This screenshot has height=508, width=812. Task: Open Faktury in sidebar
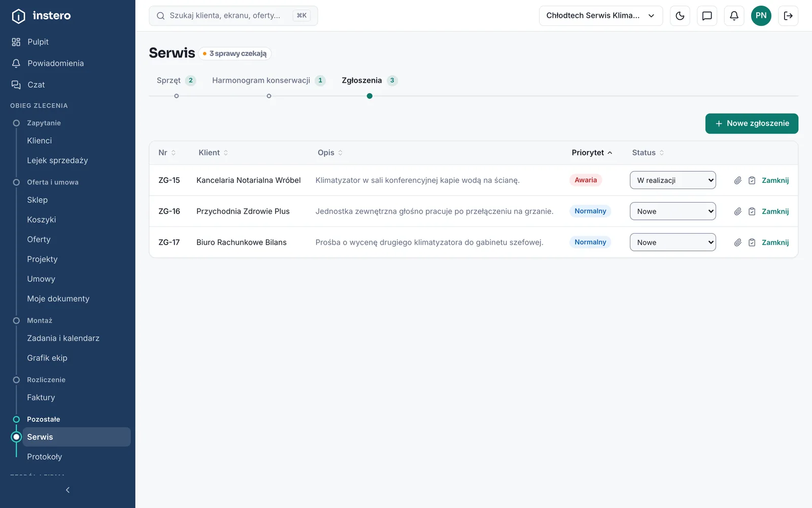click(76, 397)
